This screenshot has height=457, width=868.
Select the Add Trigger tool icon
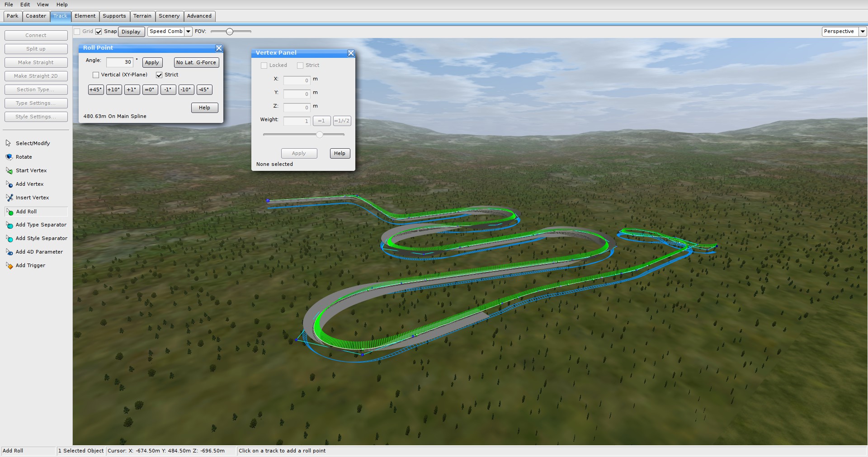(x=9, y=265)
